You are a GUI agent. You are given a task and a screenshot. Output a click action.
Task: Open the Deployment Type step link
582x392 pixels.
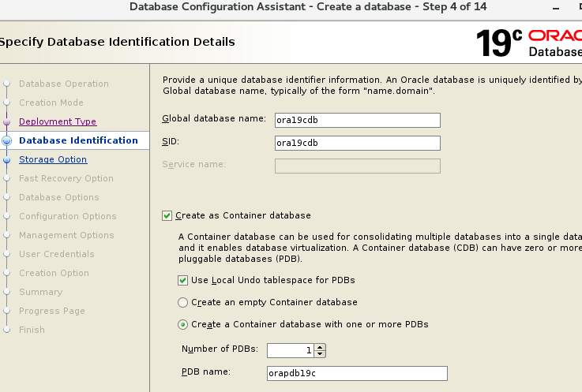[x=58, y=121]
